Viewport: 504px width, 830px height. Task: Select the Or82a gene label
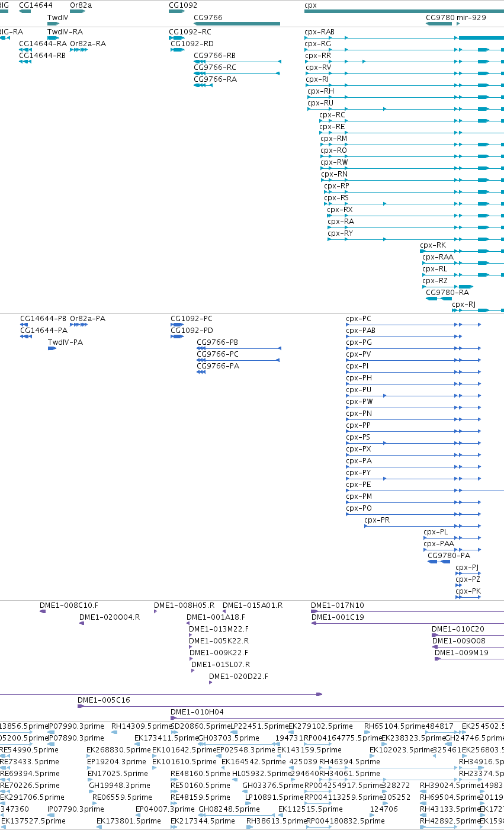click(x=81, y=5)
